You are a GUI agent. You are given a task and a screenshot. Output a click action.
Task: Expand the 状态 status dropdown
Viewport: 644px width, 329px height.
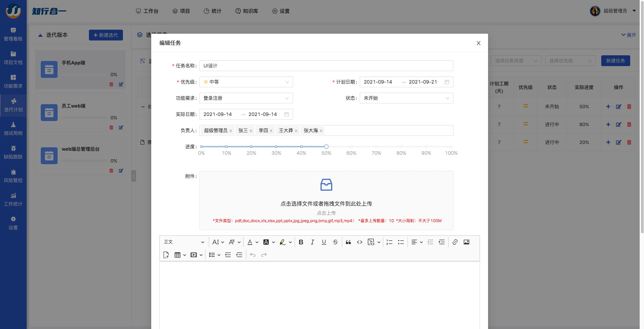tap(406, 98)
